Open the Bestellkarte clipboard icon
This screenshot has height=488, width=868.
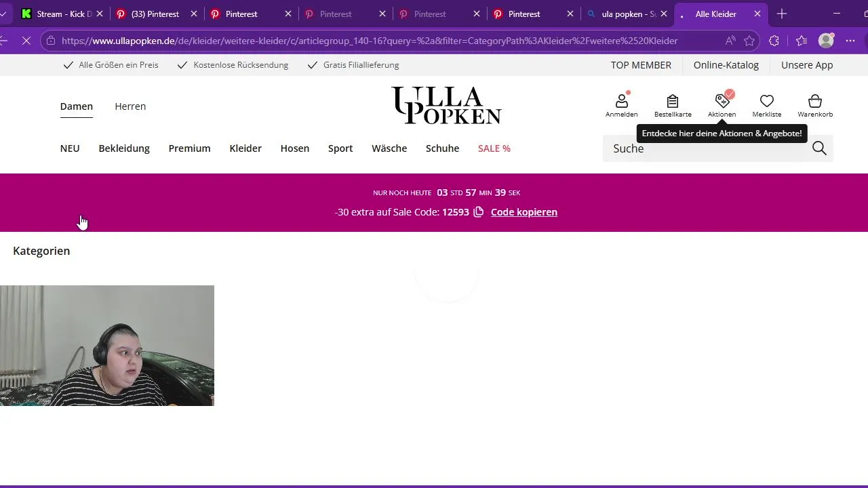click(673, 101)
